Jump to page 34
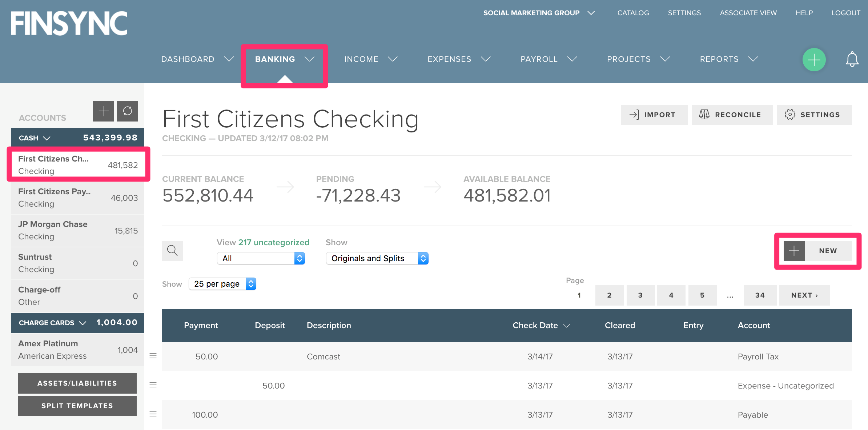This screenshot has width=868, height=430. point(760,295)
